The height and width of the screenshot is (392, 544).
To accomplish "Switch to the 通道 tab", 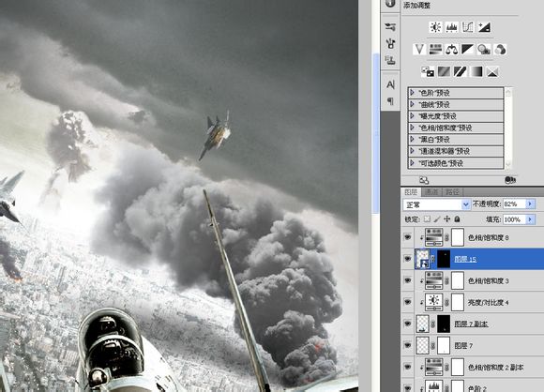I will 431,192.
